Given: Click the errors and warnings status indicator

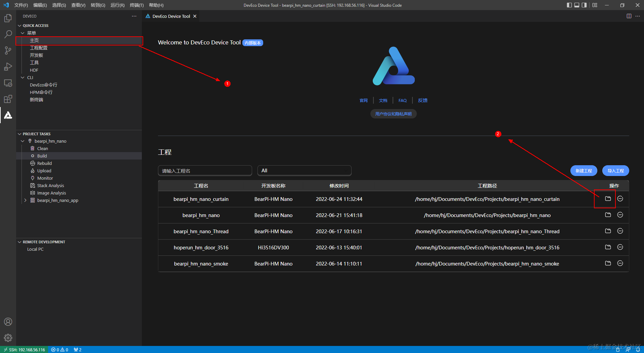Looking at the screenshot, I should coord(59,350).
